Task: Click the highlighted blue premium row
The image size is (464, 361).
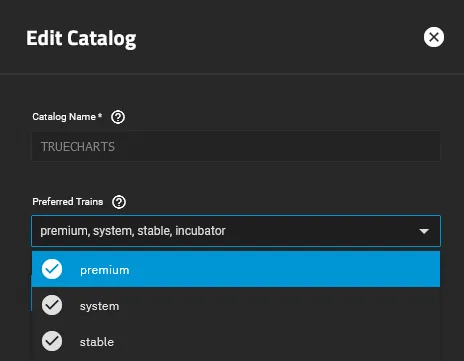Action: point(236,269)
